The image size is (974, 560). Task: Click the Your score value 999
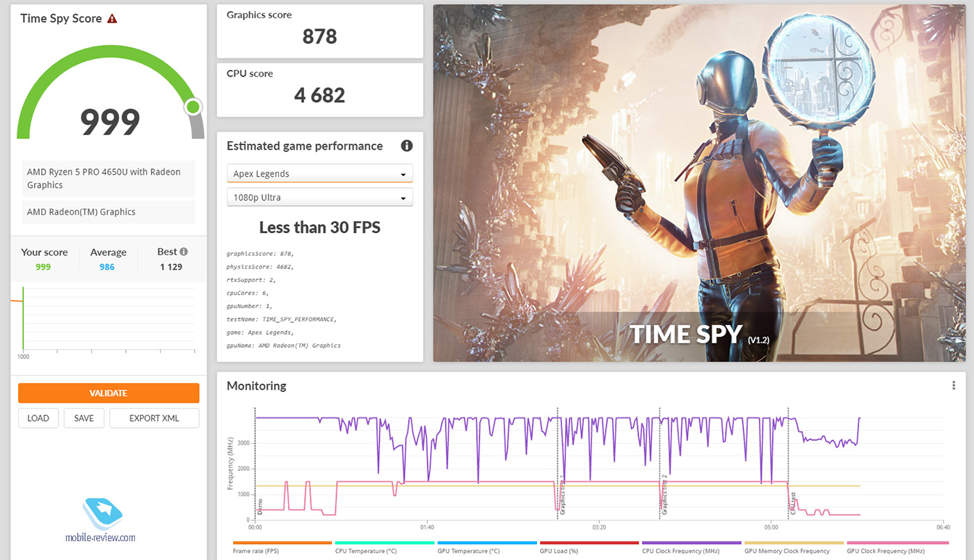click(x=43, y=267)
